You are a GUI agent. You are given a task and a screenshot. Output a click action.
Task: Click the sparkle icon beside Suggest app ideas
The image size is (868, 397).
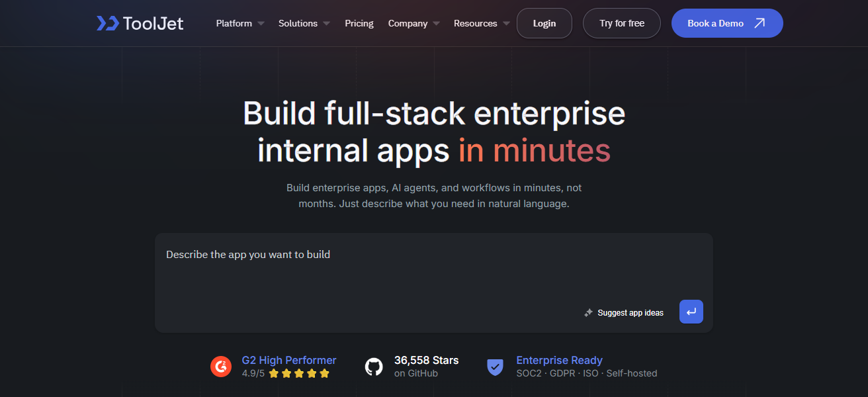pos(588,312)
